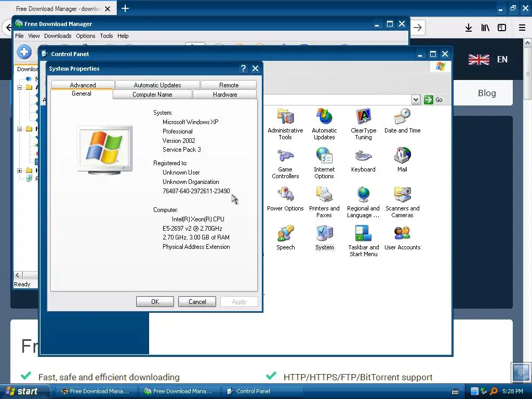Image resolution: width=532 pixels, height=399 pixels.
Task: Open Help menu in Free Download Manager
Action: (x=123, y=36)
